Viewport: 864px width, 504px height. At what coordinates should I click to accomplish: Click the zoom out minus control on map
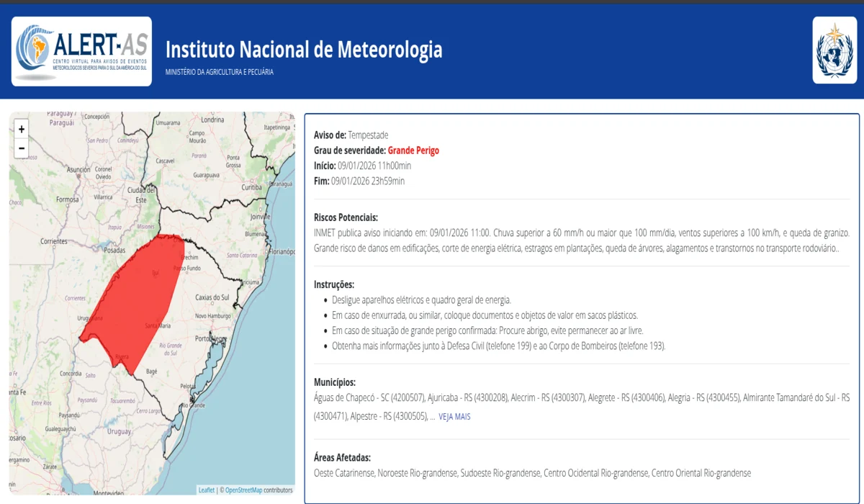tap(22, 148)
